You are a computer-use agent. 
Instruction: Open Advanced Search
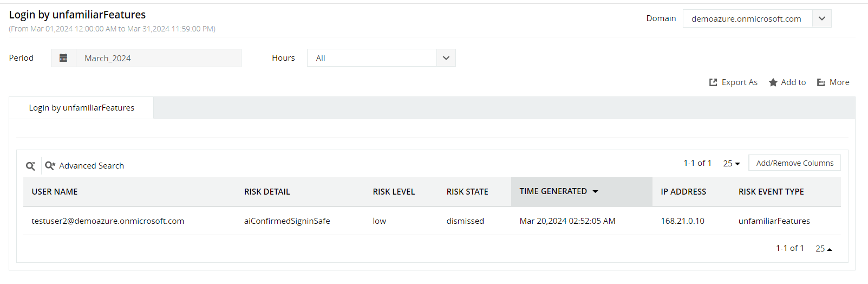point(85,166)
